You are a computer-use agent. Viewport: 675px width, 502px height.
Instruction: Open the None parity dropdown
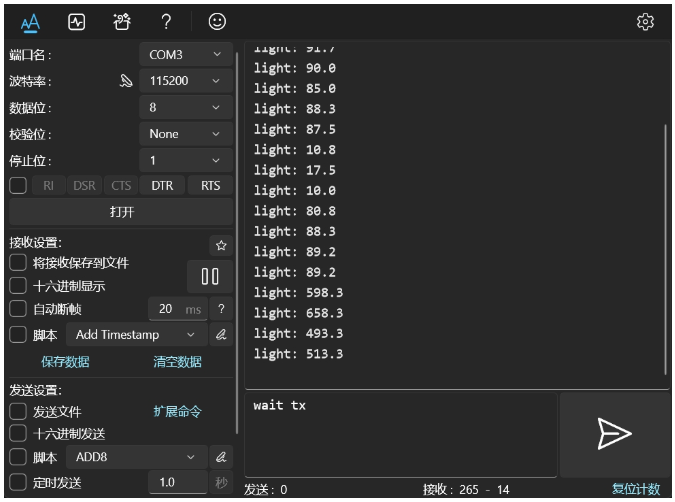pos(185,134)
